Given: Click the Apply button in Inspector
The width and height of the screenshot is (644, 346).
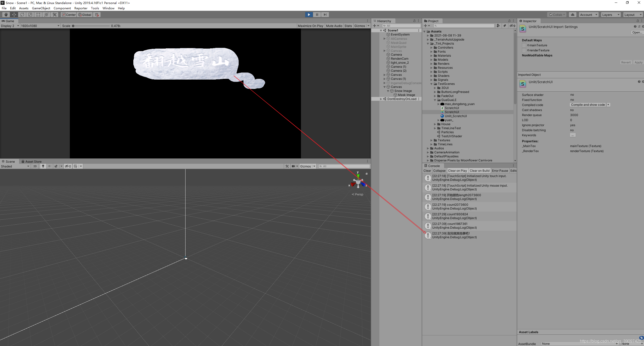Looking at the screenshot, I should (638, 62).
